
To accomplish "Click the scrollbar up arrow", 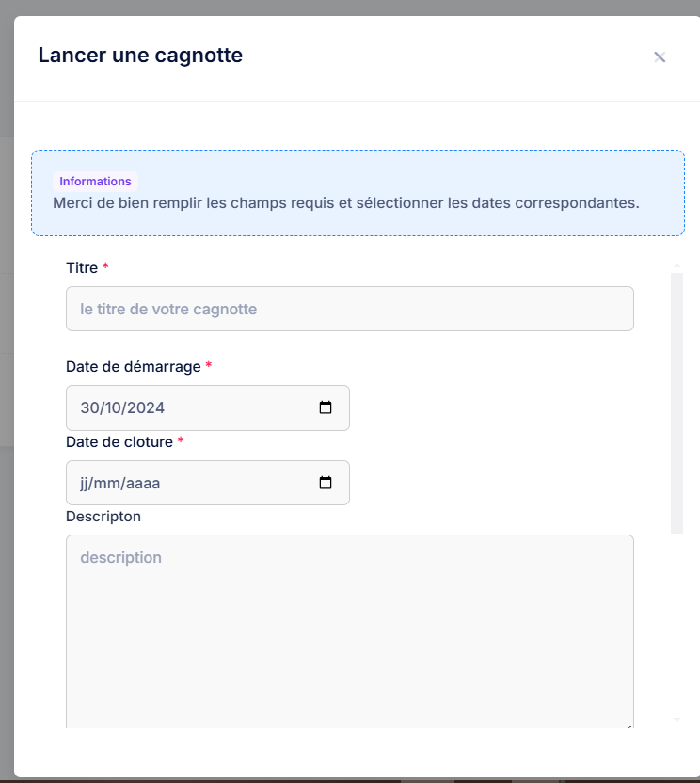I will pyautogui.click(x=676, y=265).
